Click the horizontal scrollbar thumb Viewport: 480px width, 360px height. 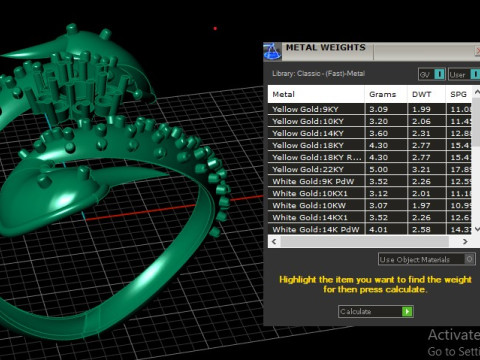pos(365,241)
